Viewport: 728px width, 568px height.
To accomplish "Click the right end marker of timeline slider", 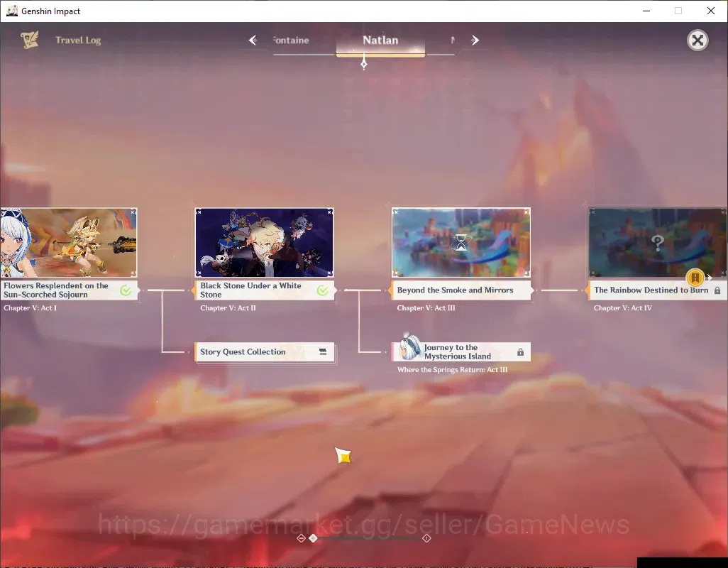I will click(x=426, y=537).
